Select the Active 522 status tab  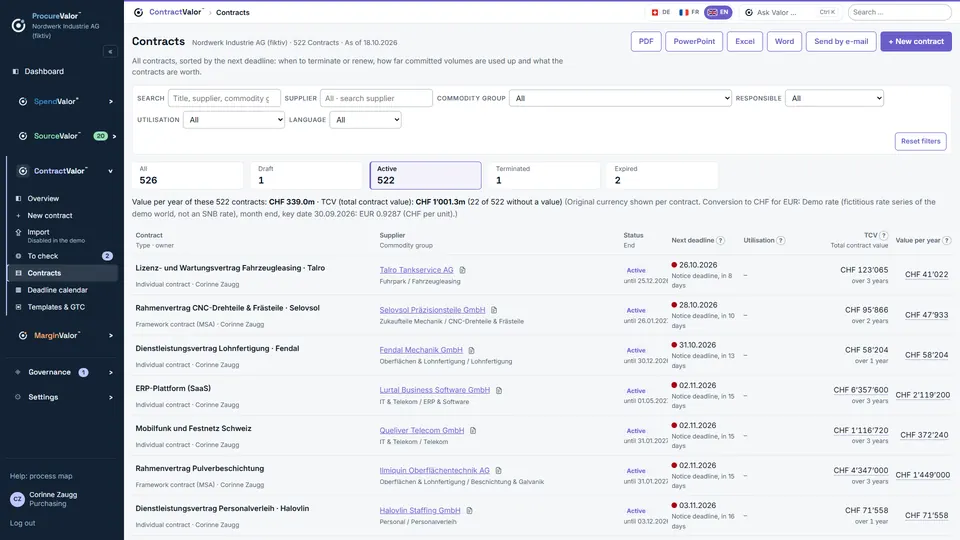point(426,175)
